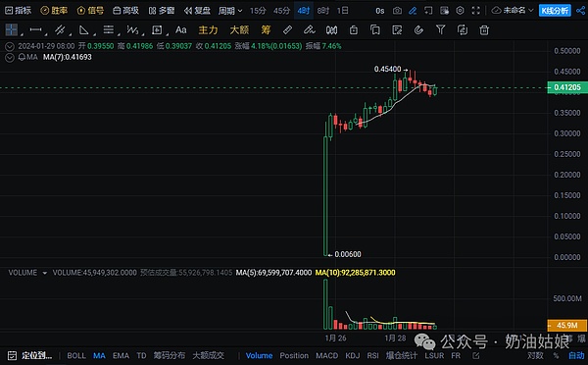
Task: Toggle the EMA overlay indicator
Action: coord(121,355)
